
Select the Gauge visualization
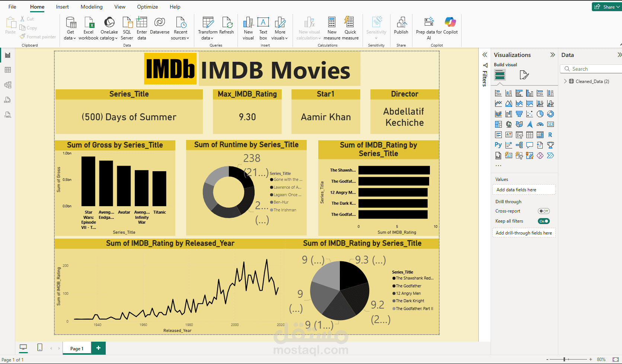point(540,124)
